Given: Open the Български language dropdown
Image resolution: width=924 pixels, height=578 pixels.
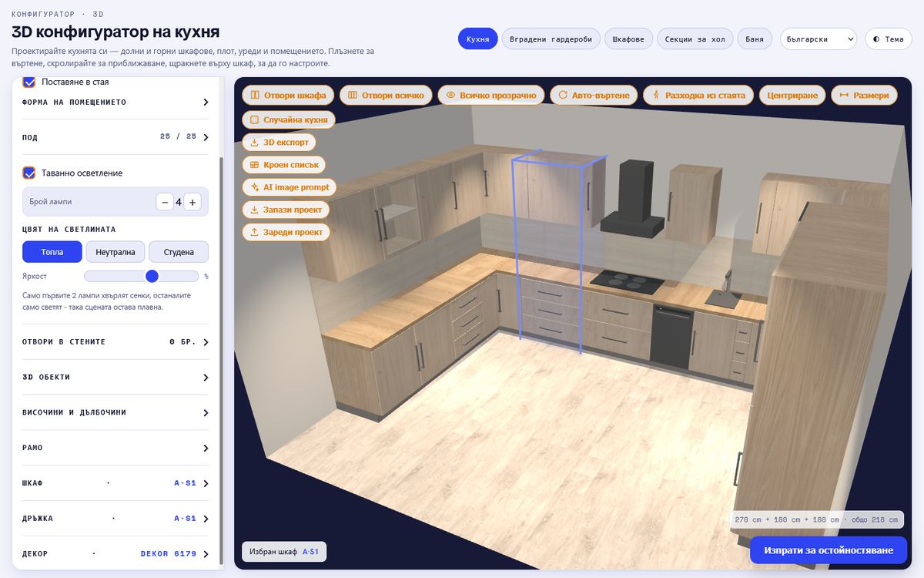Looking at the screenshot, I should (819, 39).
